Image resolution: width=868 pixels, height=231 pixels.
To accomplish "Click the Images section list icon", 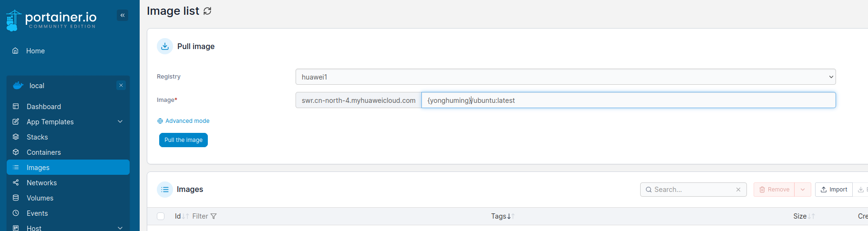I will (x=165, y=190).
